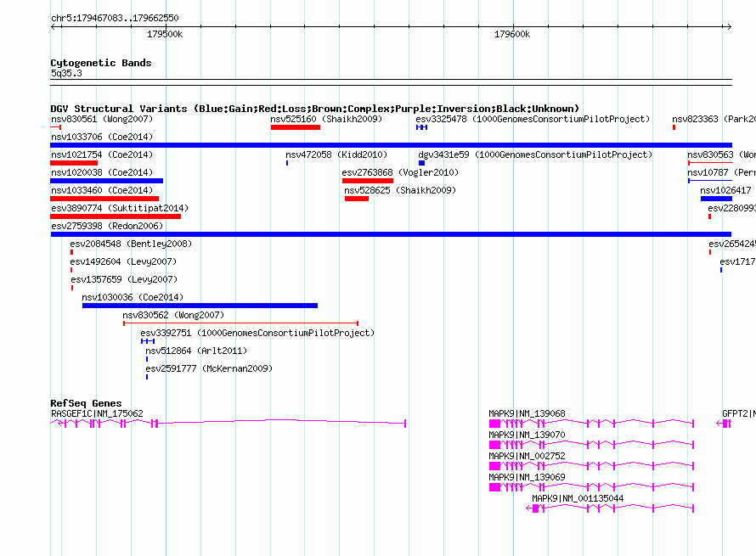Click the nsv525160 (Shaikh2009) label

[x=326, y=119]
